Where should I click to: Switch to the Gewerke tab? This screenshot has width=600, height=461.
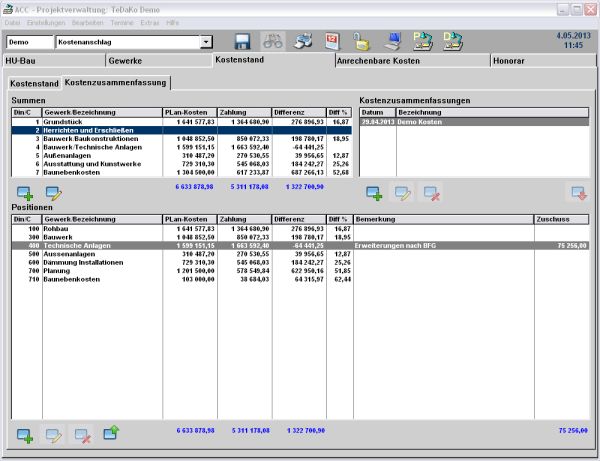click(x=125, y=61)
